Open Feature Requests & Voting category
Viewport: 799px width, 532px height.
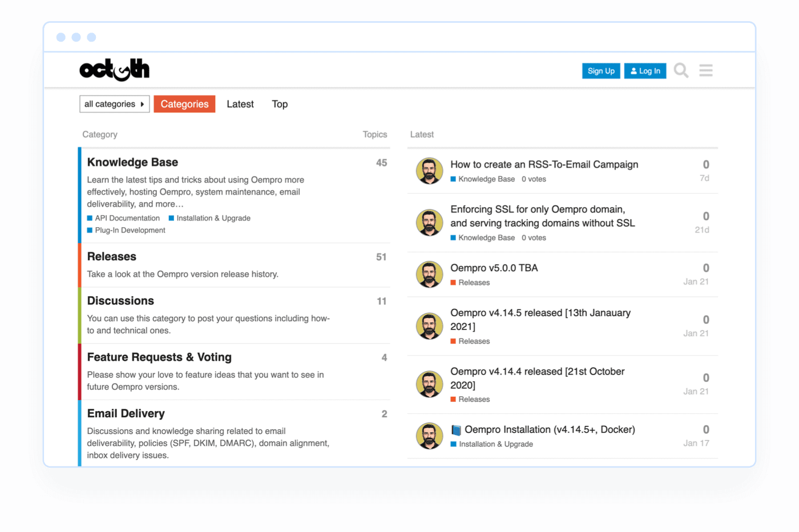159,357
